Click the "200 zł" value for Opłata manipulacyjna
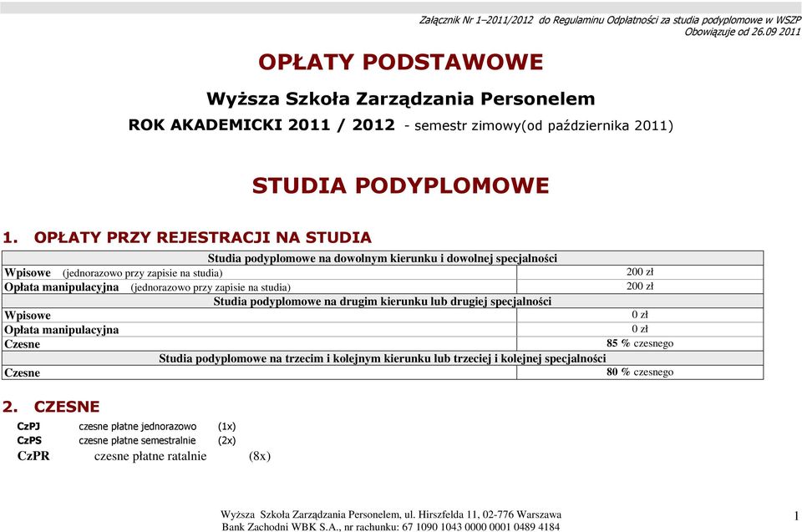 [640, 286]
